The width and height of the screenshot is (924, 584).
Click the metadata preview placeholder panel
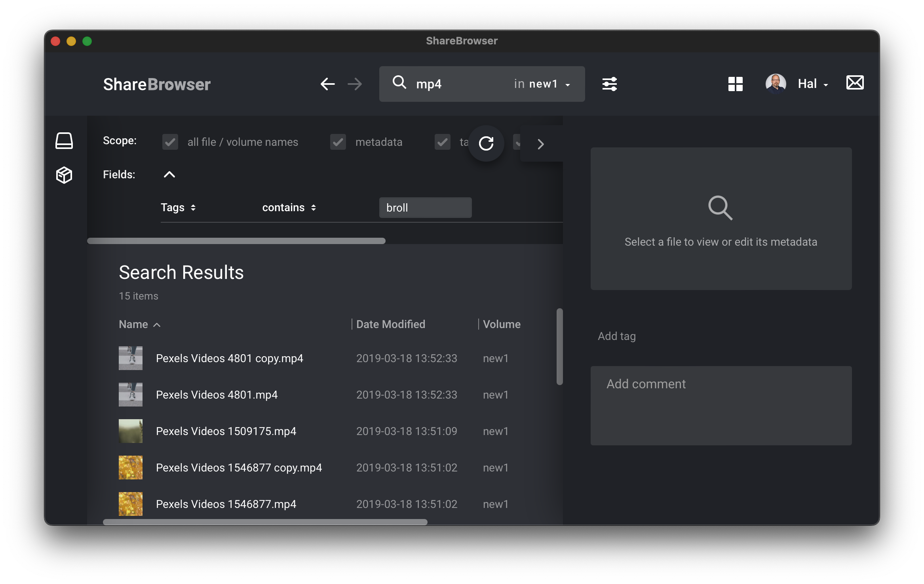(721, 219)
